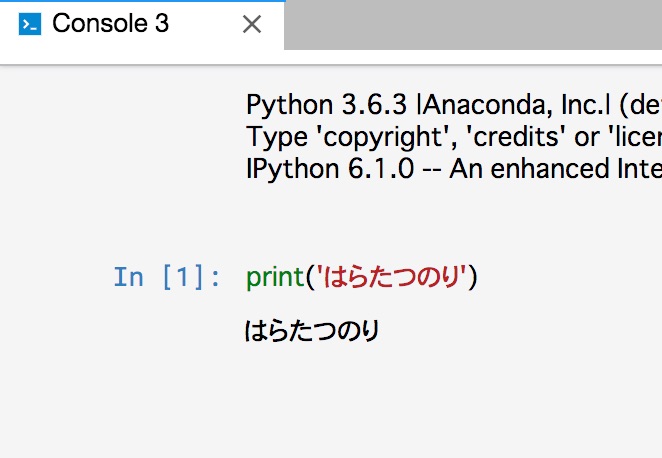The width and height of the screenshot is (662, 458).
Task: Click the empty gray tab bar area
Action: coord(470,24)
